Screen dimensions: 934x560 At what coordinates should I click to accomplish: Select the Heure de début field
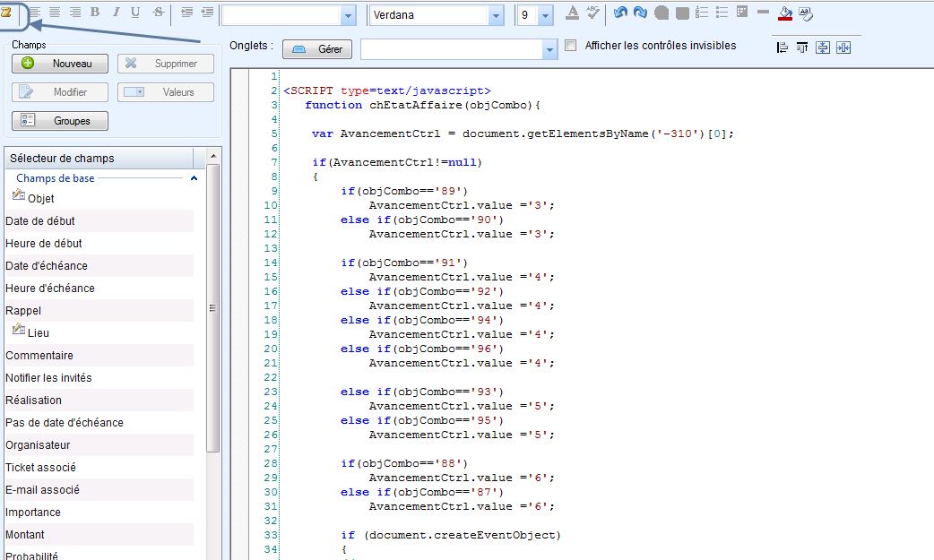click(99, 244)
